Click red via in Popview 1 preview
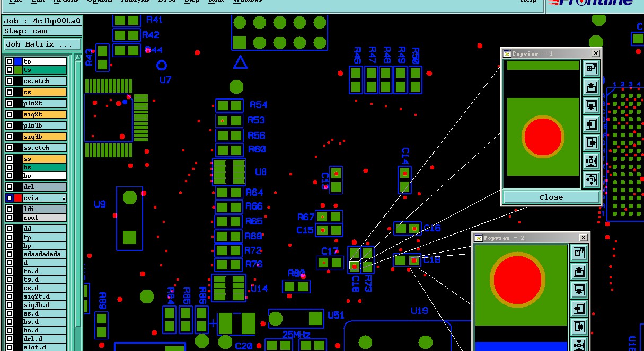The height and width of the screenshot is (351, 644). pyautogui.click(x=542, y=137)
